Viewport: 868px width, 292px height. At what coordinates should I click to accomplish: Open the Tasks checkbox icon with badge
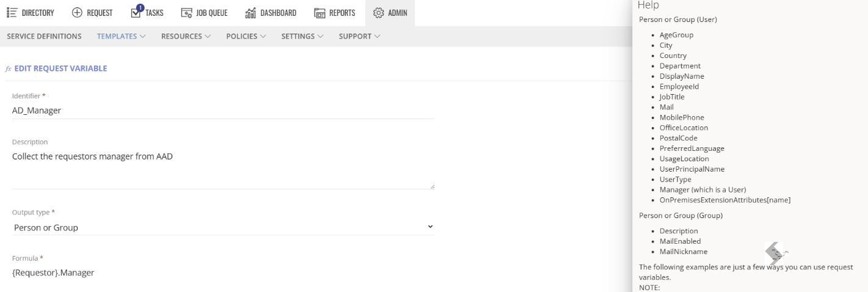click(x=137, y=12)
